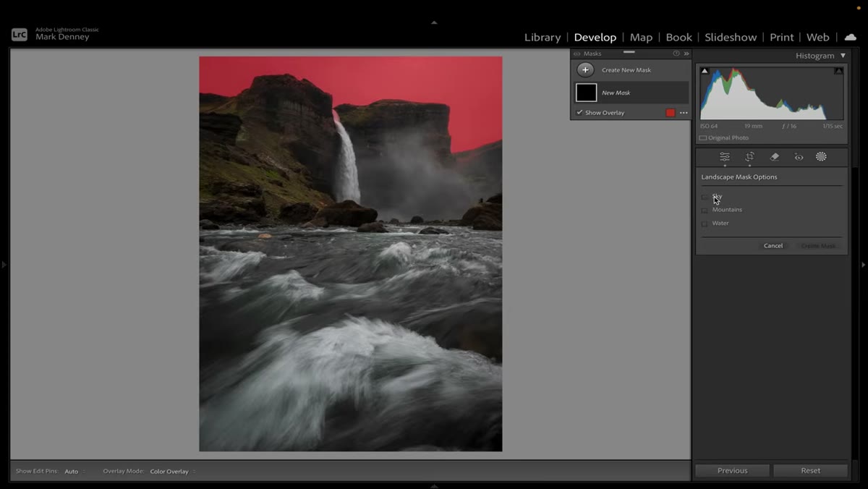Grab the Masks panel drag handle
This screenshot has height=489, width=868.
pyautogui.click(x=629, y=52)
